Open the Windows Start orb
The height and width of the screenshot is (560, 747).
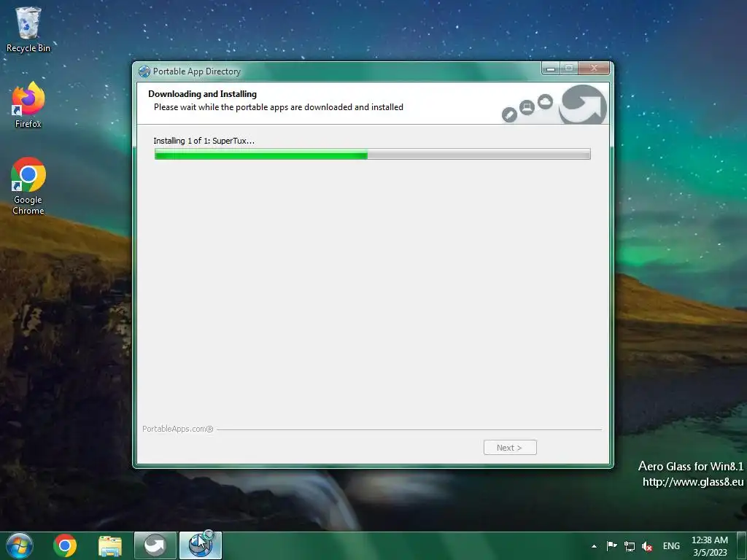pyautogui.click(x=20, y=545)
